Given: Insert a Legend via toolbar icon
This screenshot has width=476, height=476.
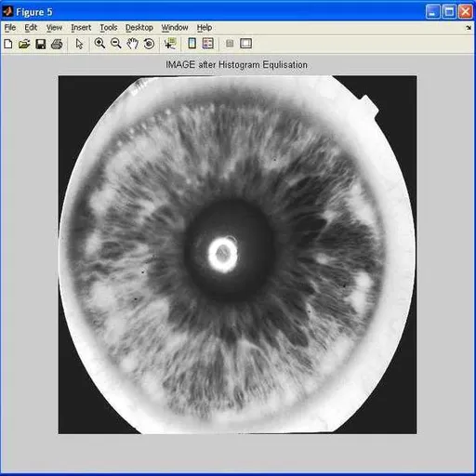Looking at the screenshot, I should click(x=208, y=44).
